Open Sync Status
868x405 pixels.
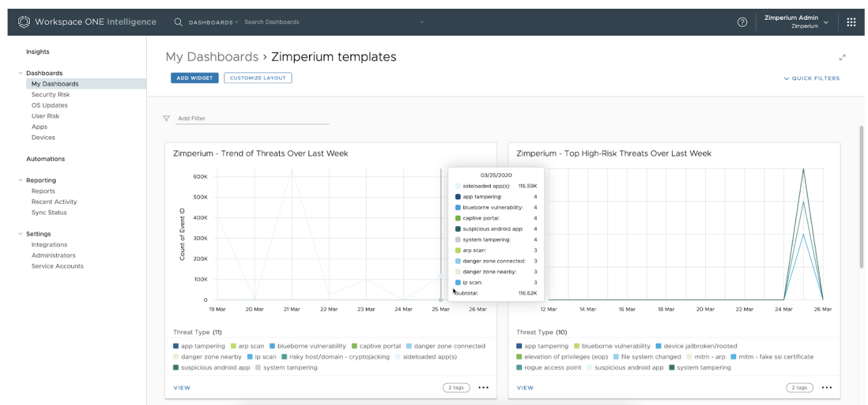click(49, 212)
